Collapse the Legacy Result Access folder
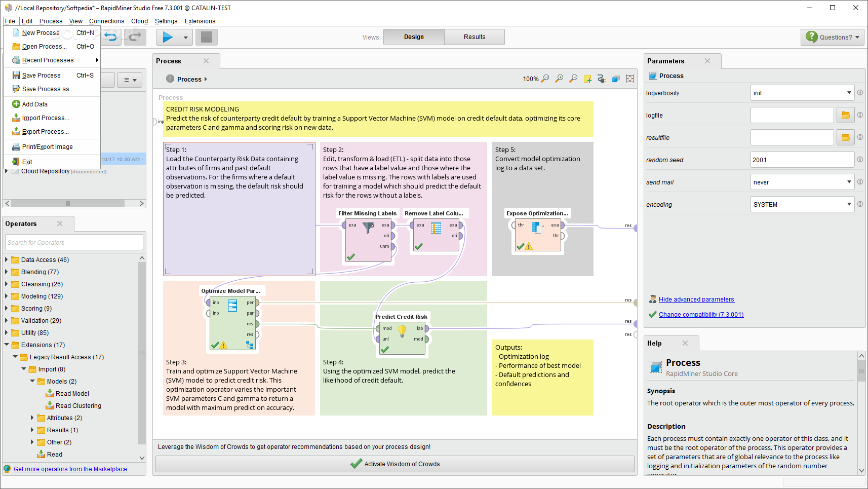868x489 pixels. pyautogui.click(x=15, y=357)
